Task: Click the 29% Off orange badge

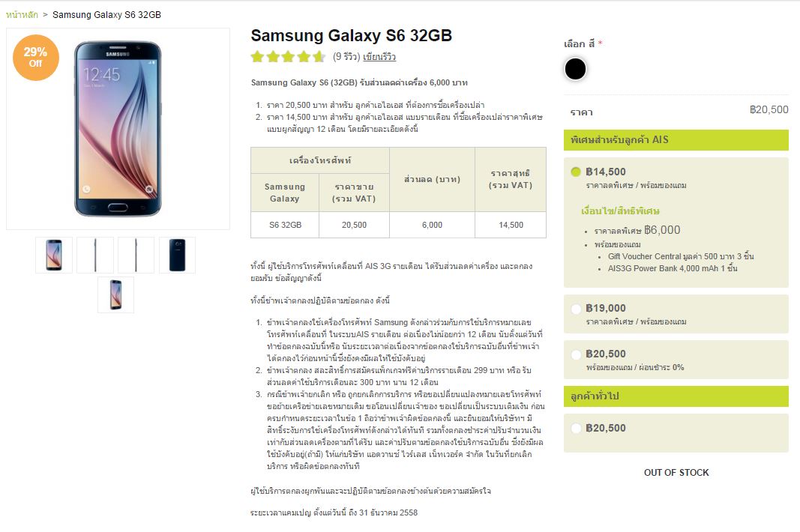Action: 36,58
